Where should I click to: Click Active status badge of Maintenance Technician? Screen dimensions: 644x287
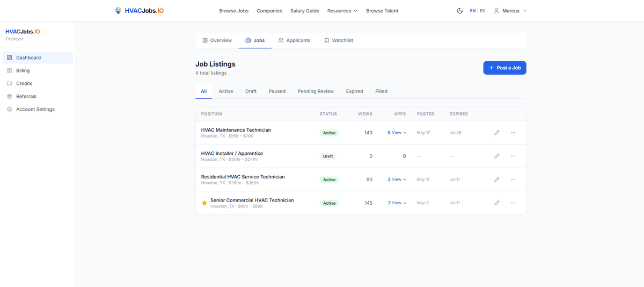coord(329,133)
